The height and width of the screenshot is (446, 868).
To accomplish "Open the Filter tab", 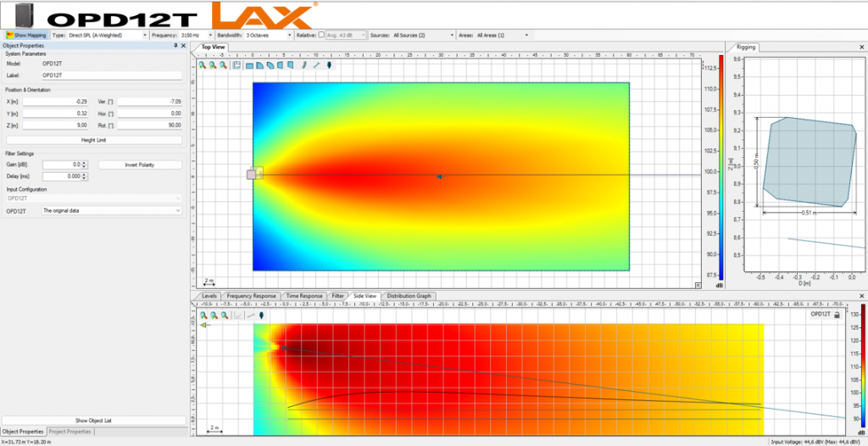I will pos(337,296).
